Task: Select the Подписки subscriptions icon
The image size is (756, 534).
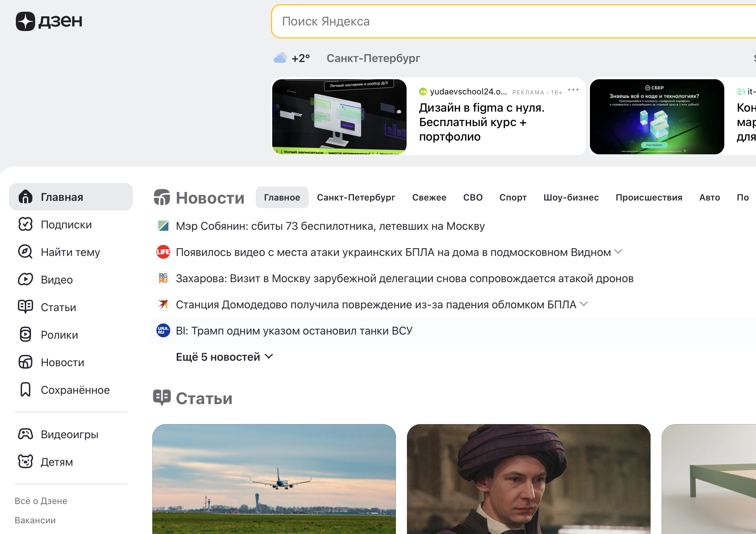Action: tap(25, 224)
